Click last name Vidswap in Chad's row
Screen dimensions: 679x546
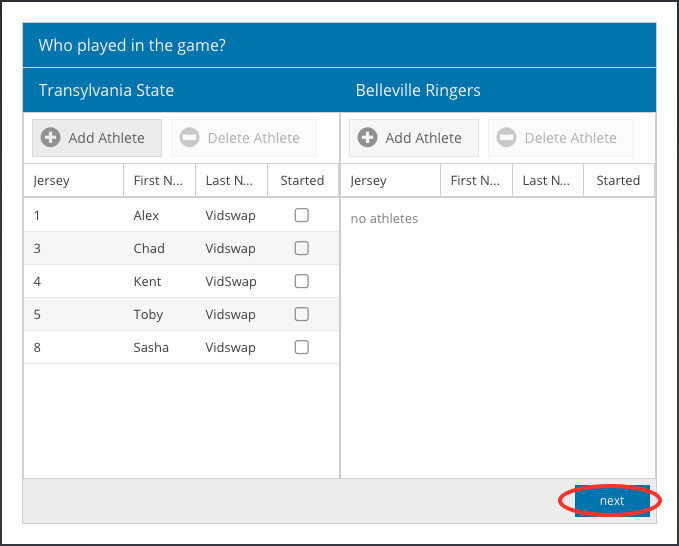(x=230, y=249)
